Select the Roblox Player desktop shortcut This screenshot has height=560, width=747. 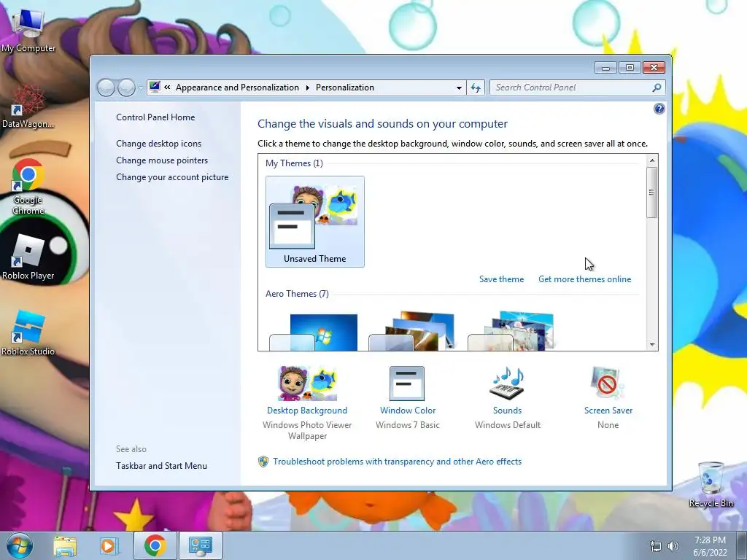coord(28,257)
